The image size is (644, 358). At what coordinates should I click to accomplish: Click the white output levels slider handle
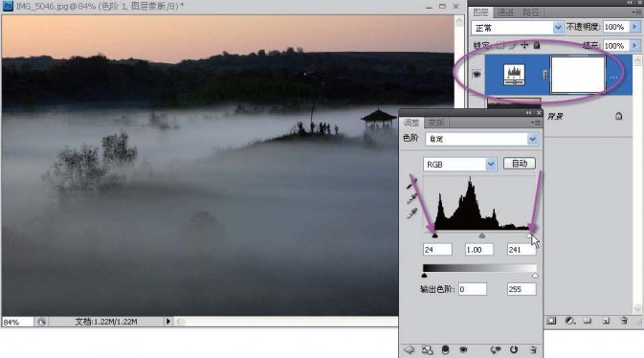pyautogui.click(x=535, y=276)
